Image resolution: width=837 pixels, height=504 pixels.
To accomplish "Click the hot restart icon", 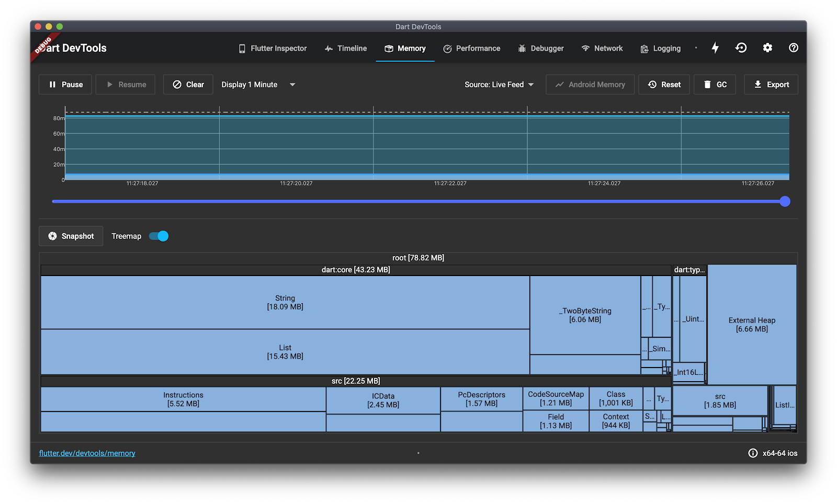I will 741,48.
